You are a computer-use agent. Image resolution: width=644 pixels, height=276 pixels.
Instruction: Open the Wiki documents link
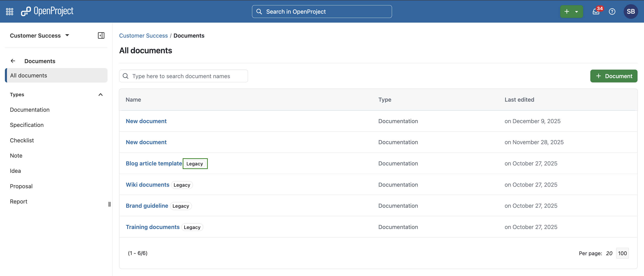click(148, 185)
